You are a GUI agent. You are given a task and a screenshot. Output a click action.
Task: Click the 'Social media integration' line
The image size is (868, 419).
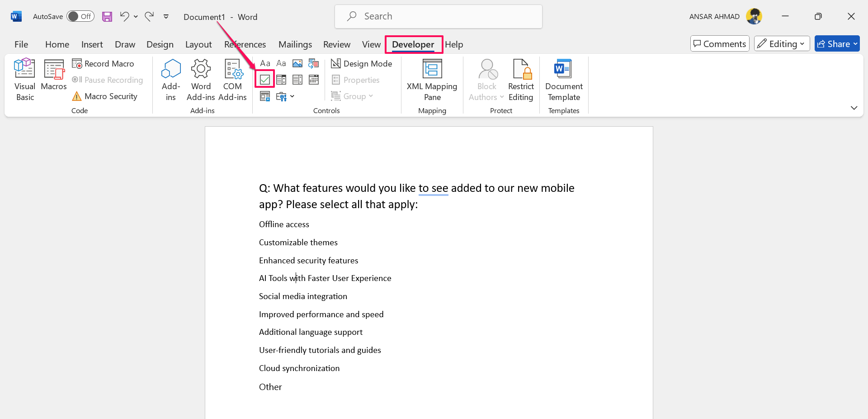303,296
